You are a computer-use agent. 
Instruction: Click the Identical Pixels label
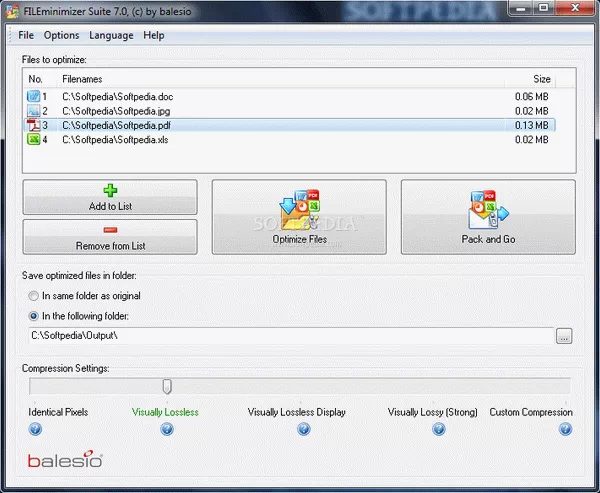58,412
